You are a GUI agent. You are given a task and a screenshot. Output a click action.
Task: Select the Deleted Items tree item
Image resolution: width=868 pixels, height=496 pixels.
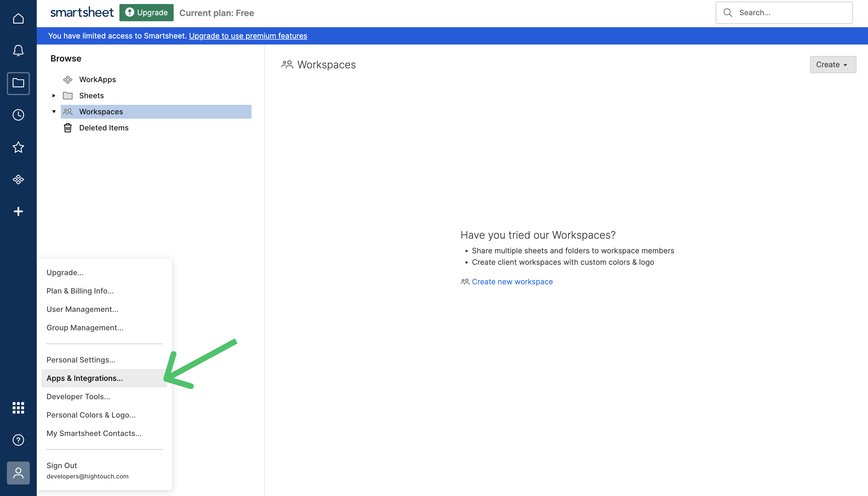point(104,128)
